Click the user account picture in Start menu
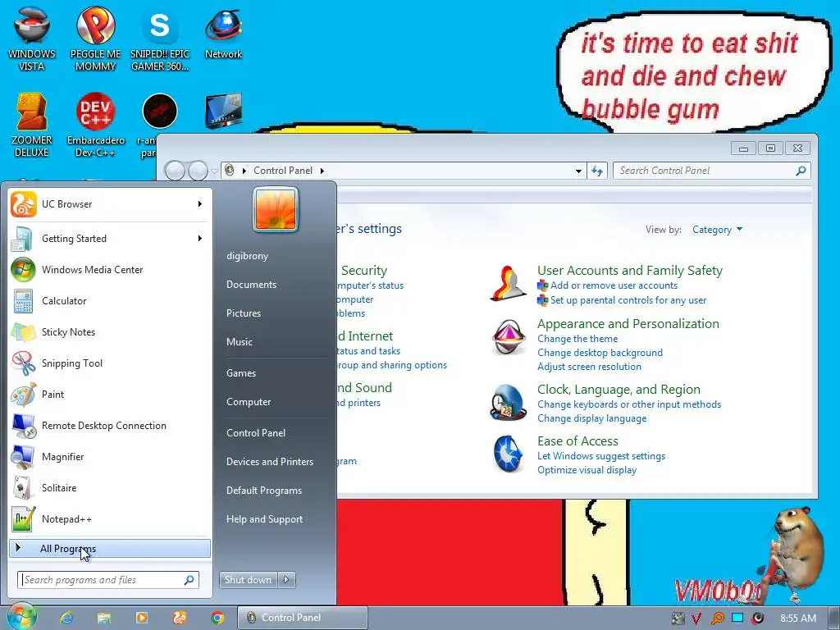Image resolution: width=840 pixels, height=630 pixels. 276,209
